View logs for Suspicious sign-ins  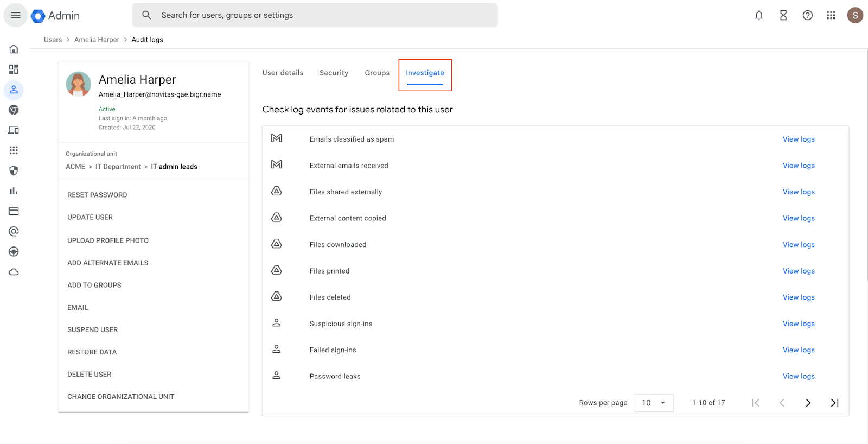click(x=799, y=324)
